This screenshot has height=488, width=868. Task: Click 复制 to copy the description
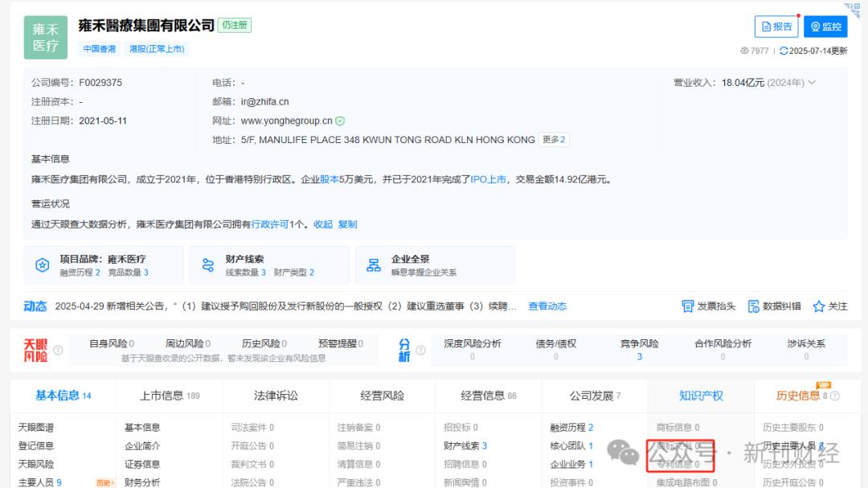[348, 224]
